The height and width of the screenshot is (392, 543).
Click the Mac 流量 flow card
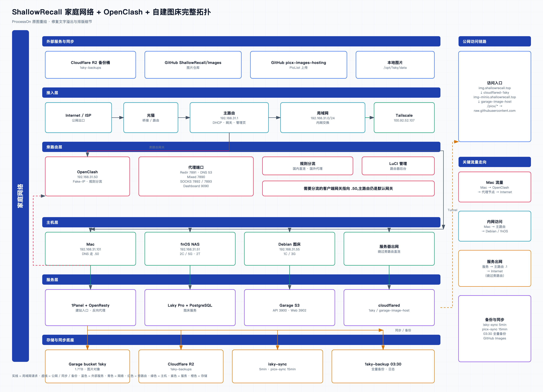(x=495, y=187)
